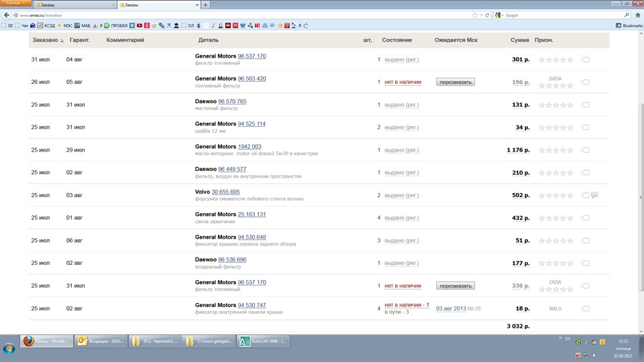The height and width of the screenshot is (362, 644).
Task: Rate the 25 183 131 spark plug order one star
Action: pos(542,218)
